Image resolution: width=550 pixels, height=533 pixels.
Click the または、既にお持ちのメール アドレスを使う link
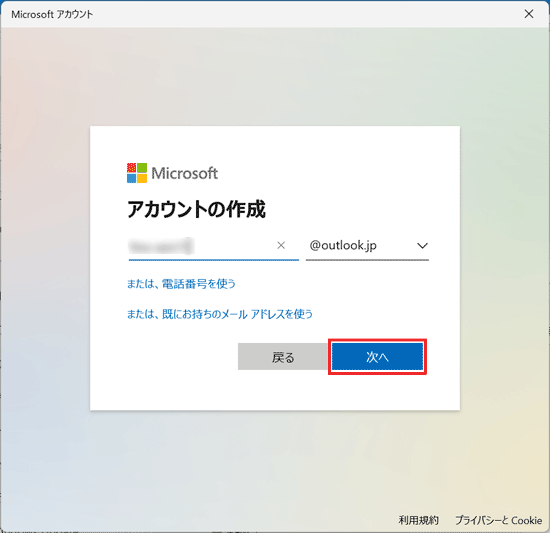pos(220,314)
